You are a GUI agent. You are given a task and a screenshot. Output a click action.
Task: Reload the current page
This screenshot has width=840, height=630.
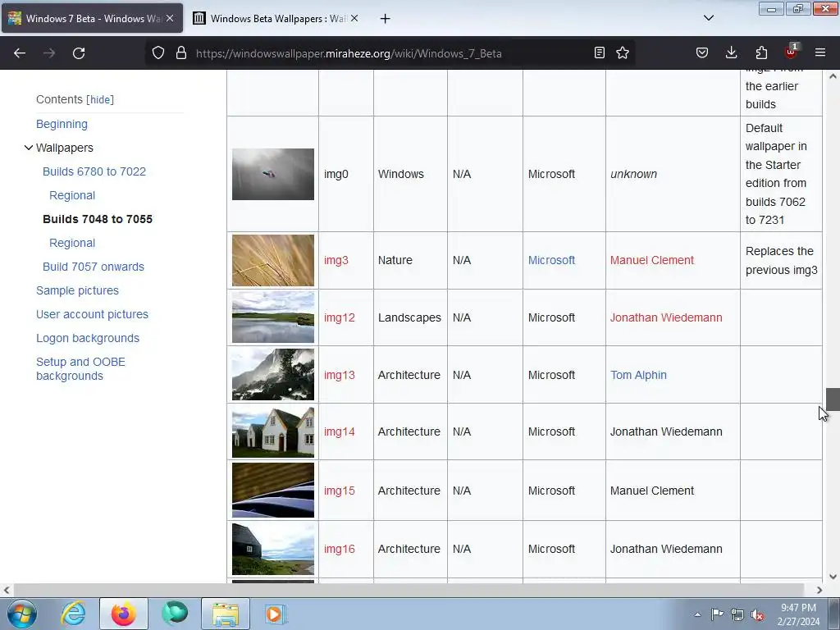pos(79,53)
